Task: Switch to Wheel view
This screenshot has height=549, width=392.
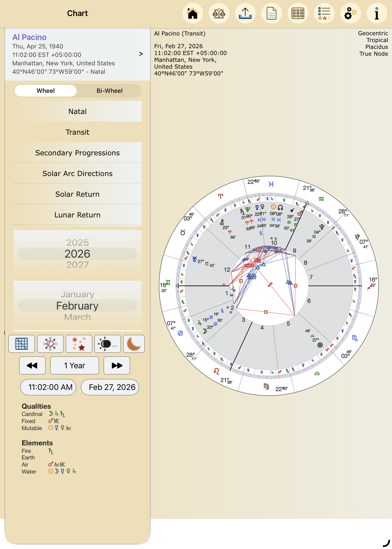Action: [x=46, y=91]
